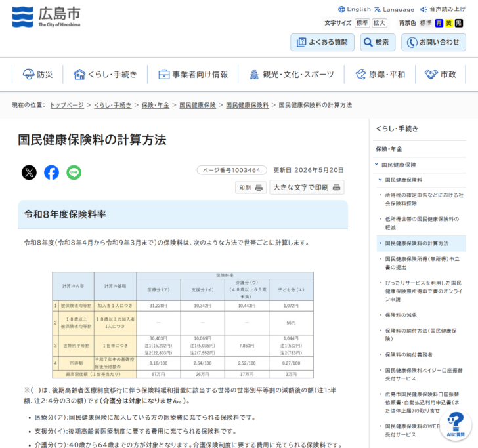
Task: Open sidebar link 広島市国民健康保険料口座振替依頼書
Action: (x=422, y=402)
